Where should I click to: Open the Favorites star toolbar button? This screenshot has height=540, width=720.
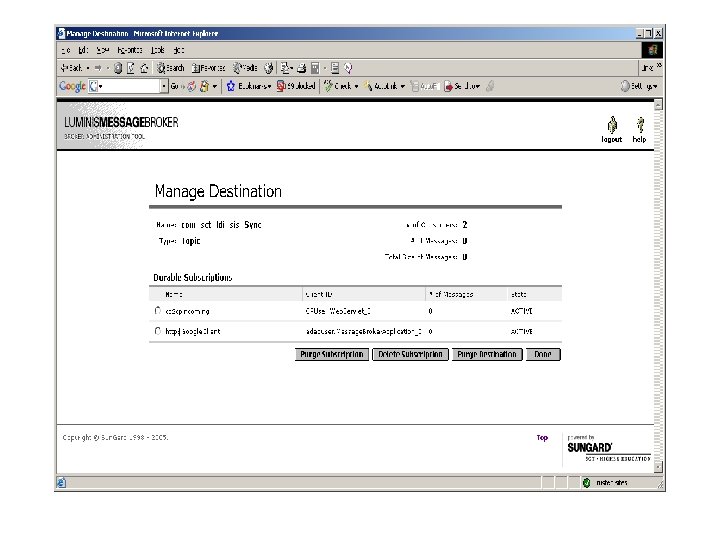(208, 68)
